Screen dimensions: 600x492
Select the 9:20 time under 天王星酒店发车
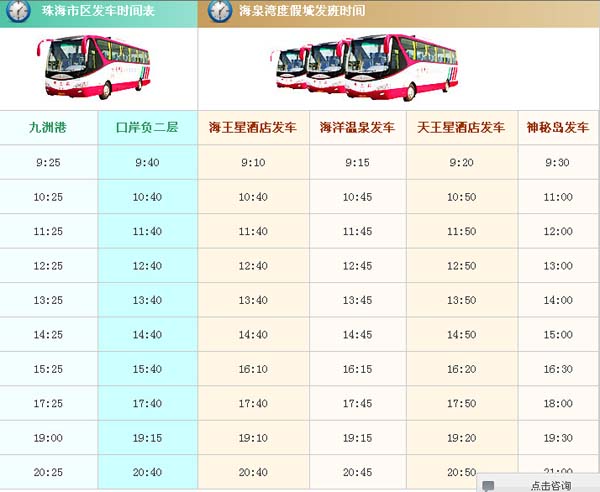461,163
